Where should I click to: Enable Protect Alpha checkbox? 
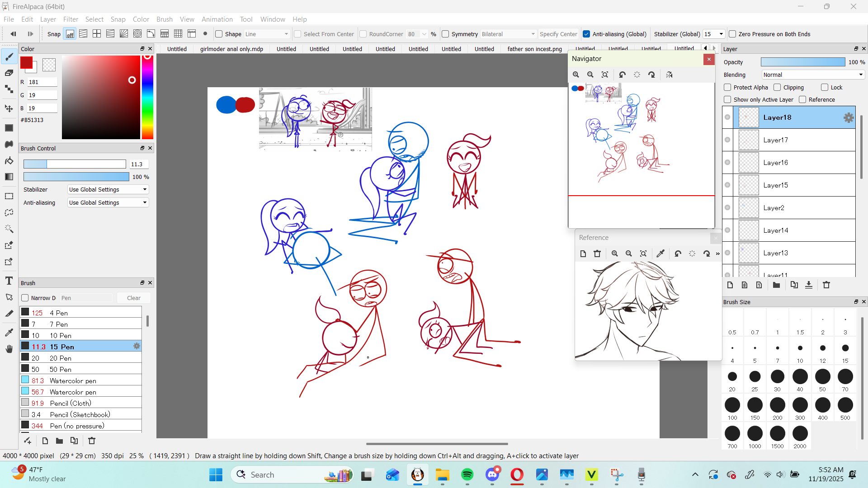click(x=727, y=87)
